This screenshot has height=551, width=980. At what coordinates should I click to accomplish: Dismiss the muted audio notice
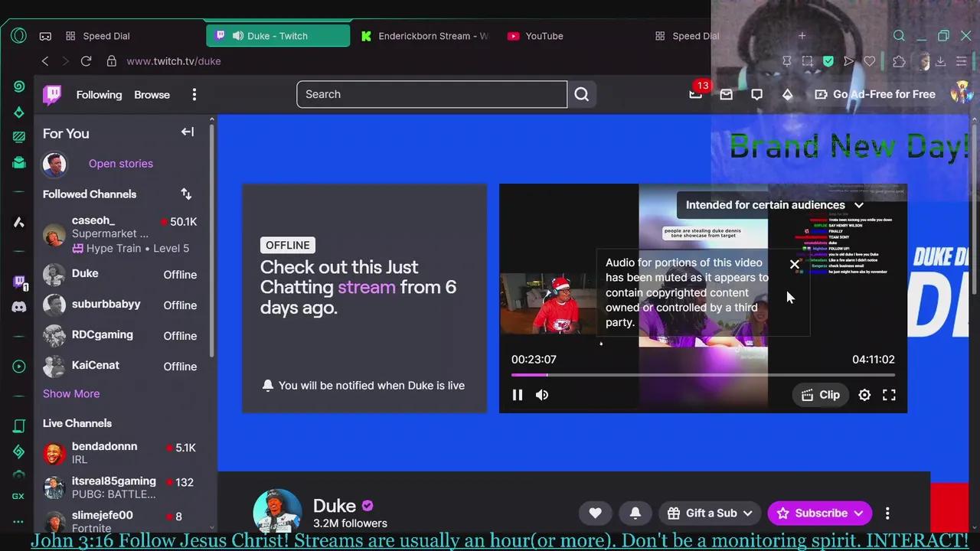coord(795,264)
